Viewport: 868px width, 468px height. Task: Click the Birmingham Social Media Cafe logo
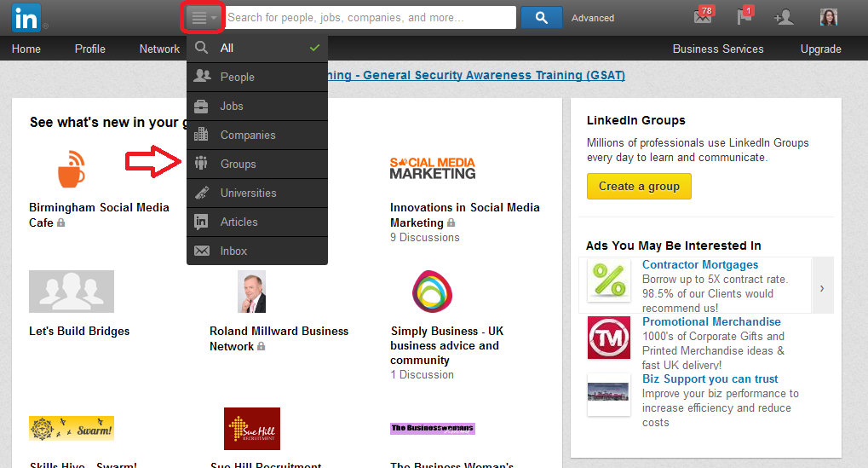pos(72,168)
